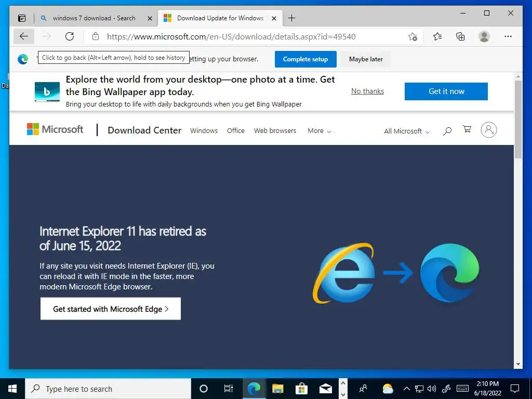Open the tab actions menu icon
Image resolution: width=532 pixels, height=399 pixels.
pos(22,18)
